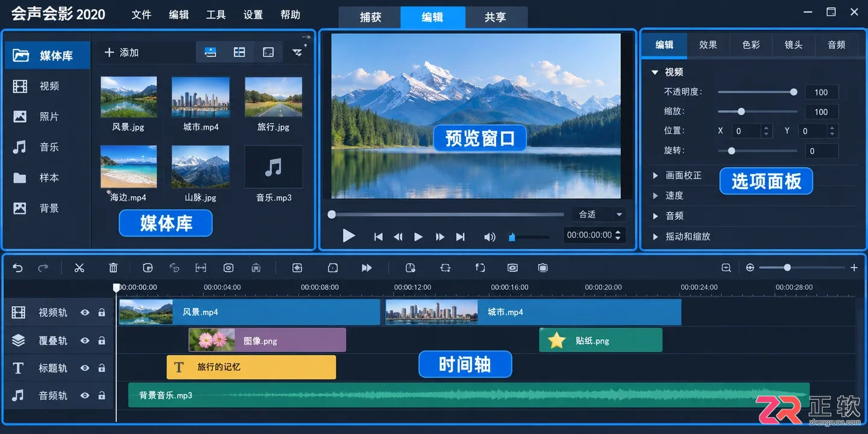868x434 pixels.
Task: Click the sort filter icon in media library
Action: tap(298, 52)
